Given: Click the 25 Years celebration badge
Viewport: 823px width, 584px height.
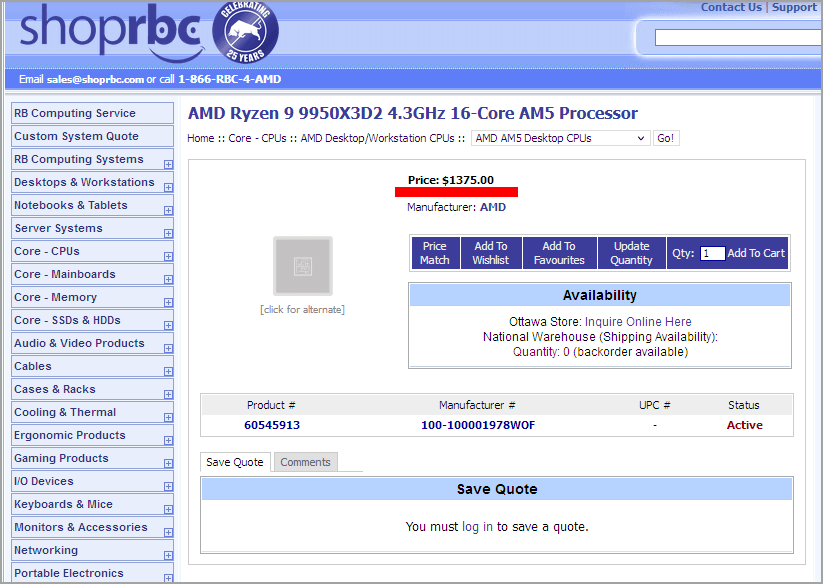Looking at the screenshot, I should (x=245, y=32).
